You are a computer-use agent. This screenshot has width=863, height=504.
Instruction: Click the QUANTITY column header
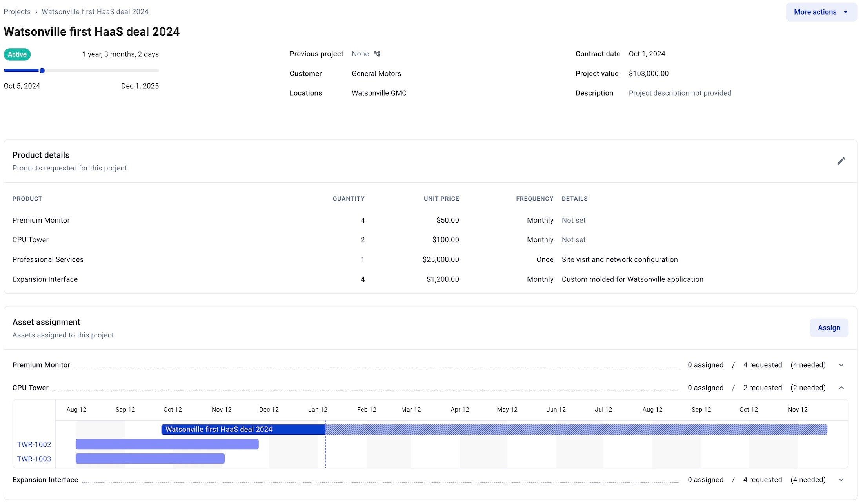click(349, 199)
